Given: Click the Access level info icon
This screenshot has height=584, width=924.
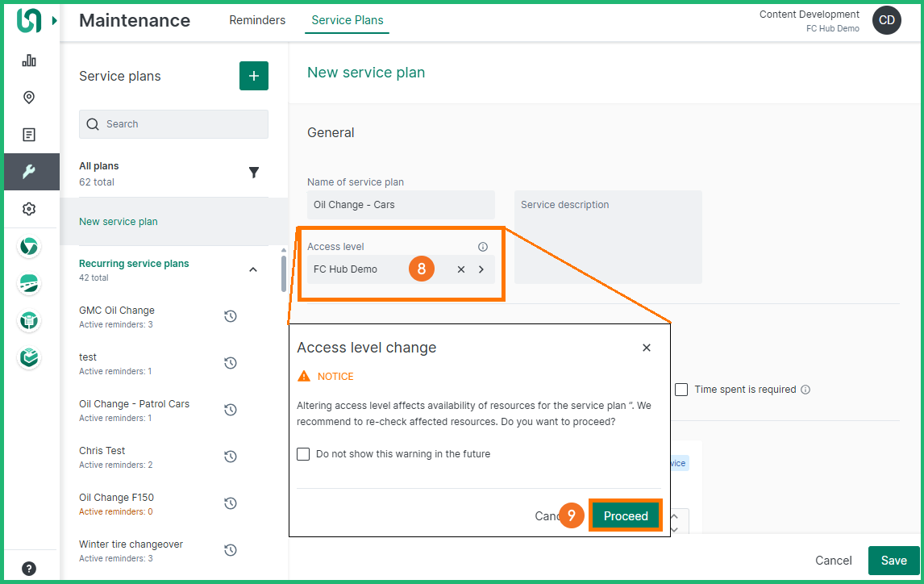Looking at the screenshot, I should 483,247.
